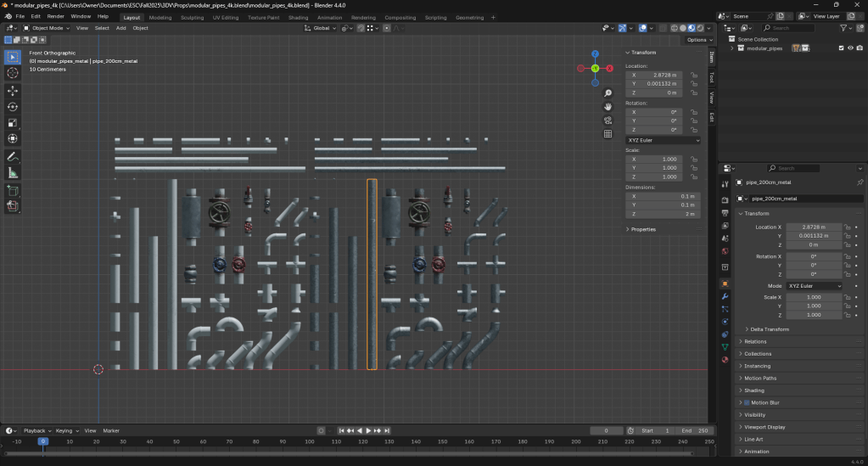Viewport: 868px width, 466px height.
Task: Select the Cursor tool in the toolbar
Action: tap(13, 74)
